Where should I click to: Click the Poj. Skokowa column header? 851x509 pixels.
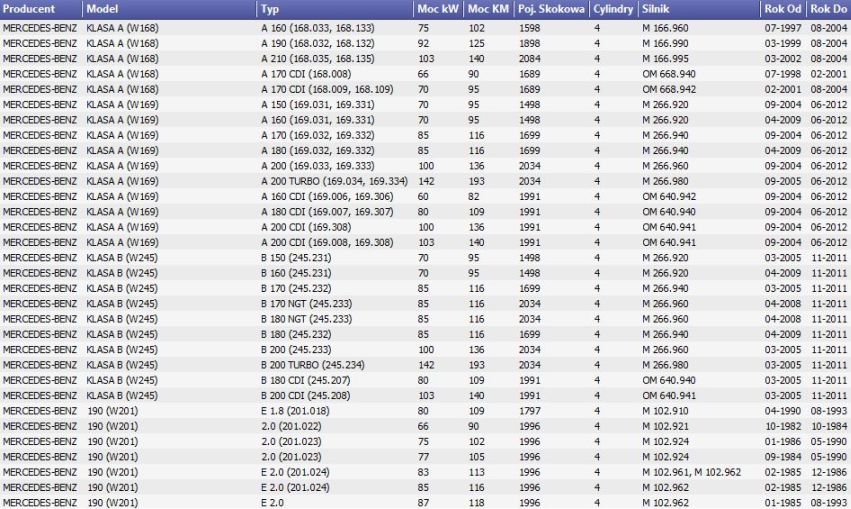point(551,9)
